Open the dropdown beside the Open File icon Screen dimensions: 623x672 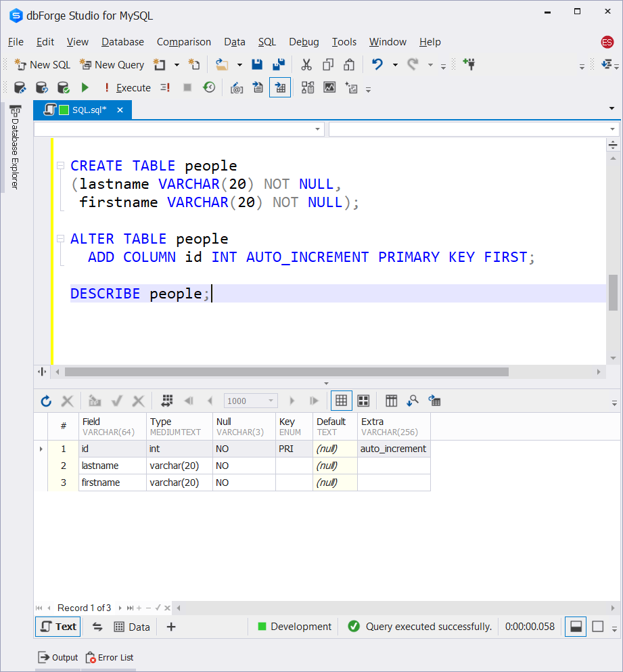(x=239, y=64)
